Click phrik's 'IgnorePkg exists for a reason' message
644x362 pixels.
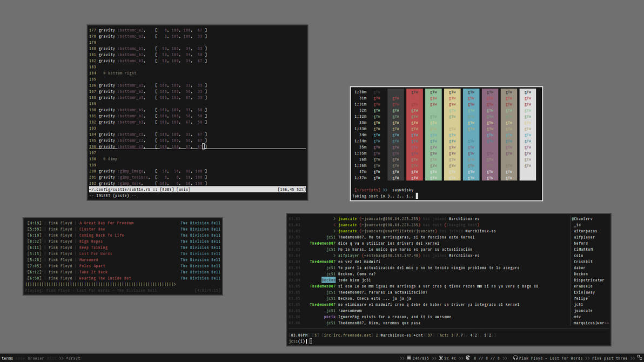click(394, 317)
